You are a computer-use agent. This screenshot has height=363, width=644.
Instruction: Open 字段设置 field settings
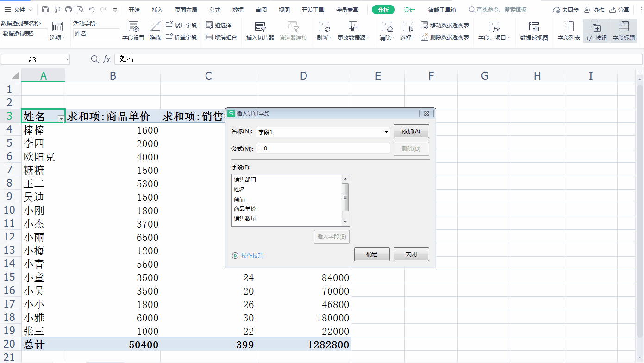(x=133, y=31)
